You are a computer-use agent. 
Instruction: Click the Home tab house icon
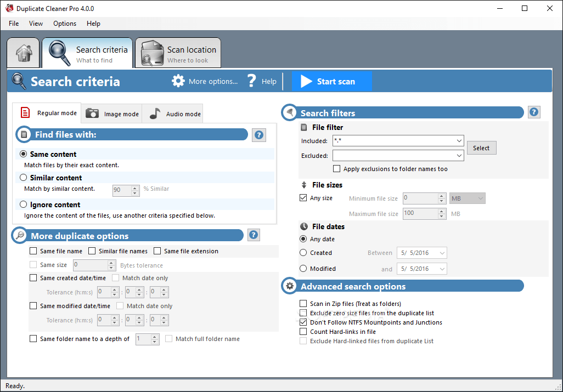pyautogui.click(x=24, y=53)
